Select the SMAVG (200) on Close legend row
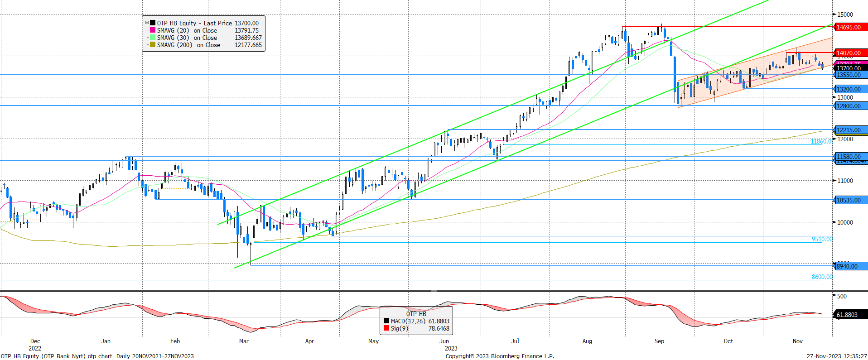 (206, 45)
